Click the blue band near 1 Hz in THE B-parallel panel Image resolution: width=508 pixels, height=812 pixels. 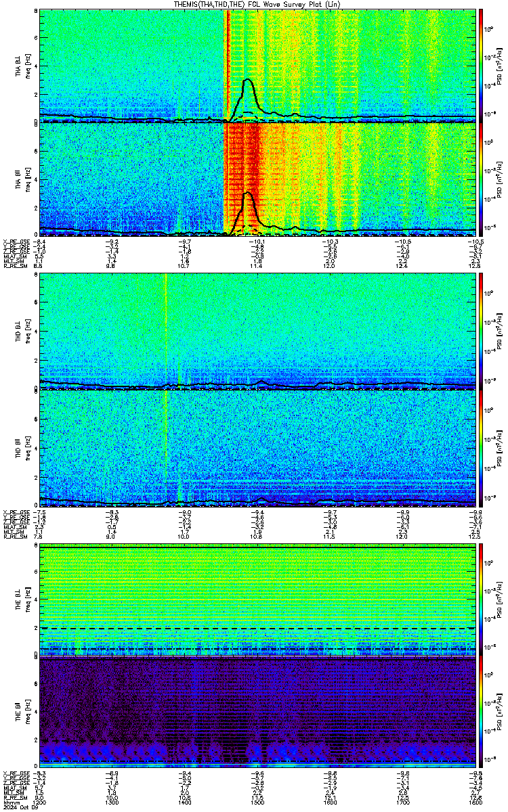coord(259,751)
